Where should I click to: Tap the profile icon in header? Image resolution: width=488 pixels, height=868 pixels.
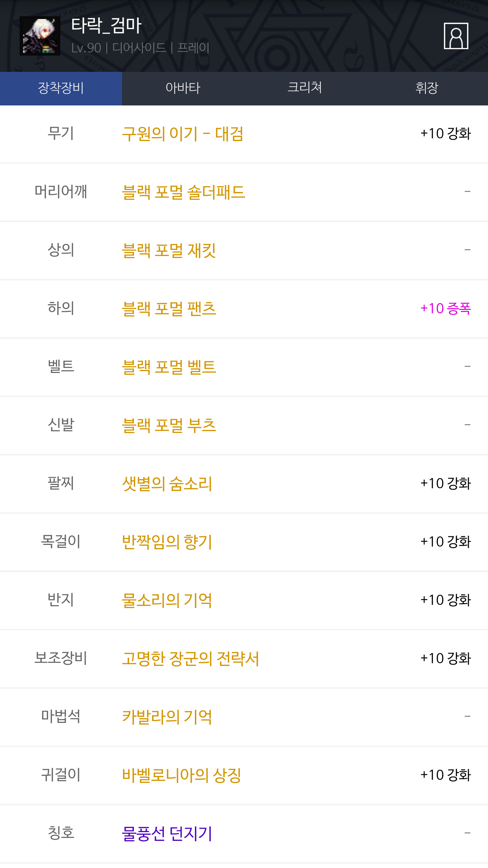[x=456, y=36]
